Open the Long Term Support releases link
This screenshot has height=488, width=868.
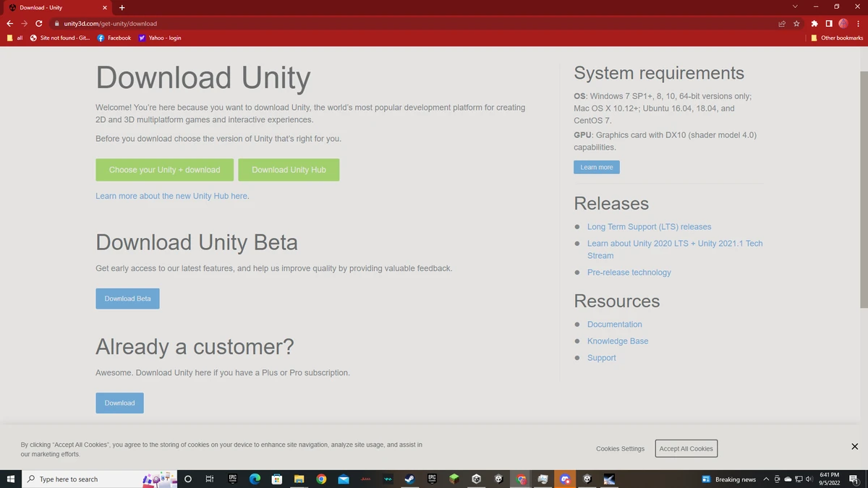point(649,227)
